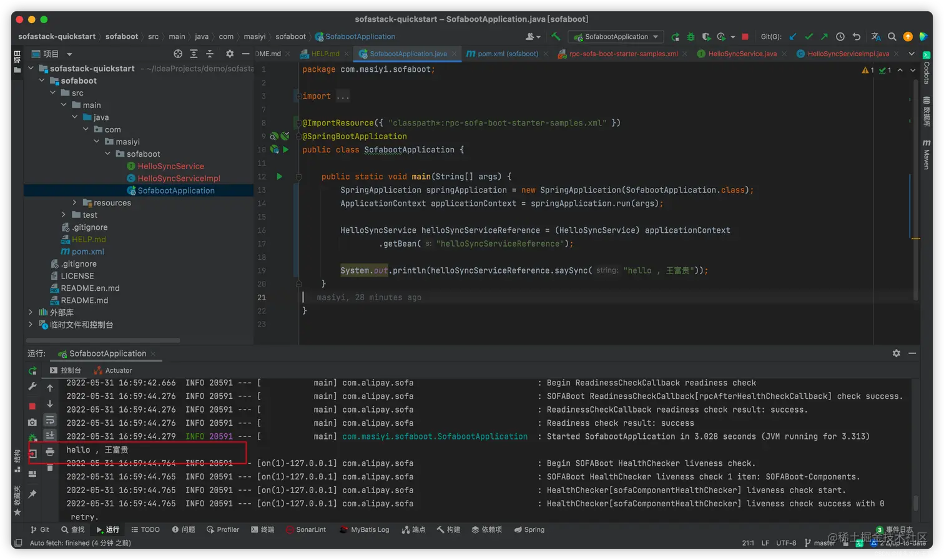The image size is (944, 560).
Task: Open the TODO tool window
Action: pyautogui.click(x=145, y=530)
